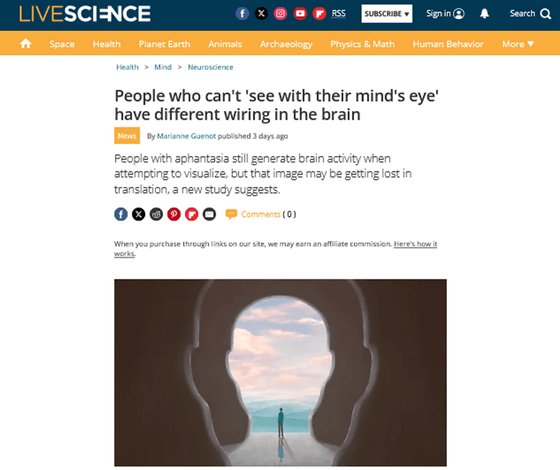Open the Comments link
The width and height of the screenshot is (560, 470).
click(x=261, y=214)
